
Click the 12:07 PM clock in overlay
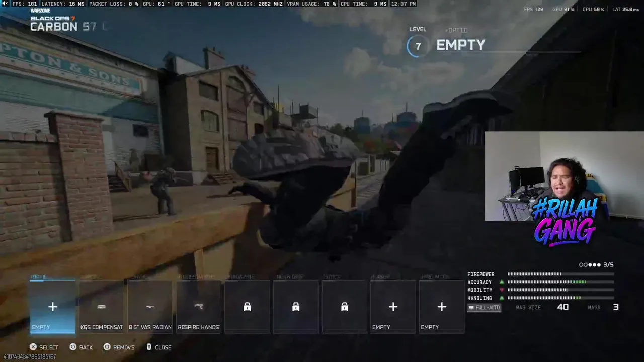[403, 4]
